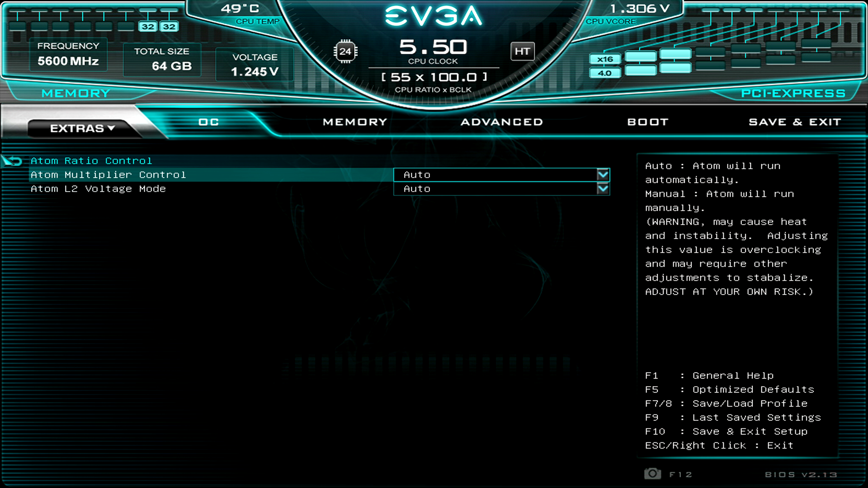
Task: Click the 5.50 CPU clock readout
Action: 433,47
